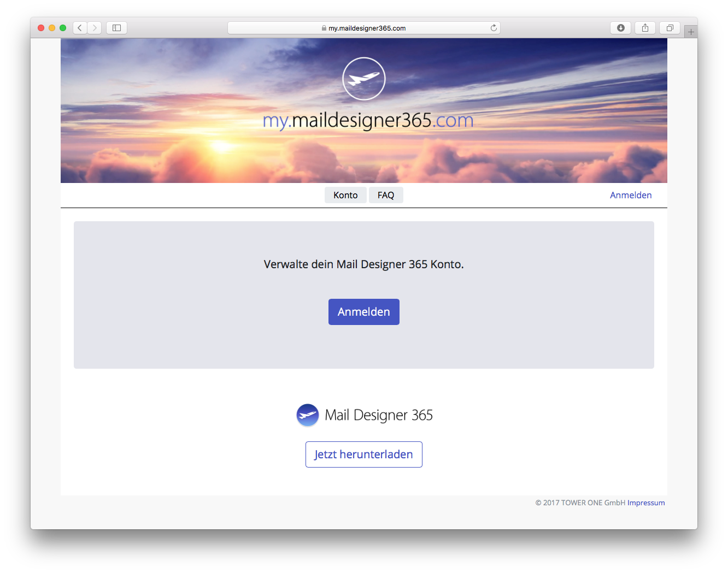The width and height of the screenshot is (728, 573).
Task: Close the Safari window with red button
Action: pyautogui.click(x=41, y=28)
